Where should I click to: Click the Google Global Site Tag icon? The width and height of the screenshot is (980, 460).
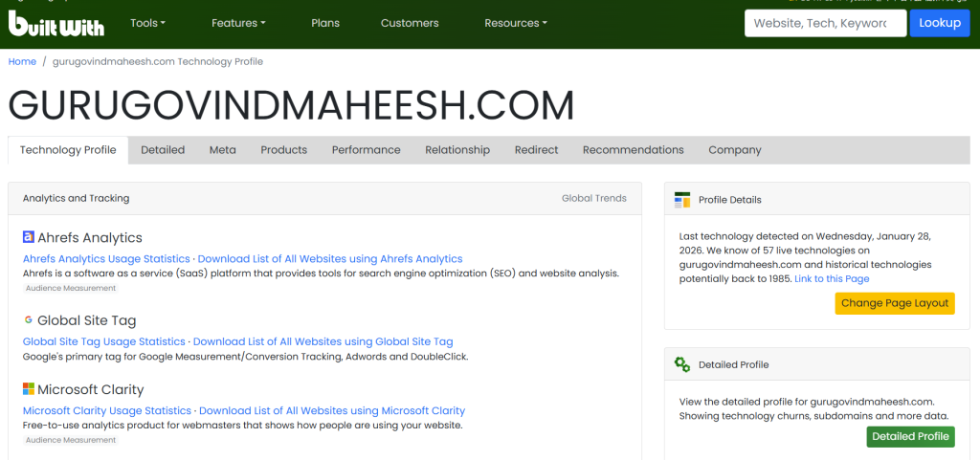pyautogui.click(x=28, y=320)
